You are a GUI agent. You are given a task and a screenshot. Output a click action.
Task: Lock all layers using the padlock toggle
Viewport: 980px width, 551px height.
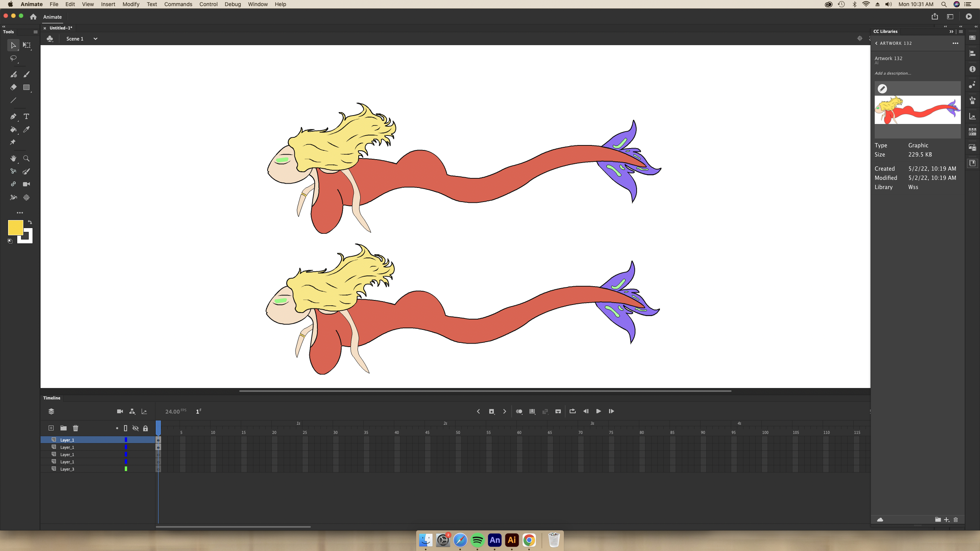pos(145,428)
